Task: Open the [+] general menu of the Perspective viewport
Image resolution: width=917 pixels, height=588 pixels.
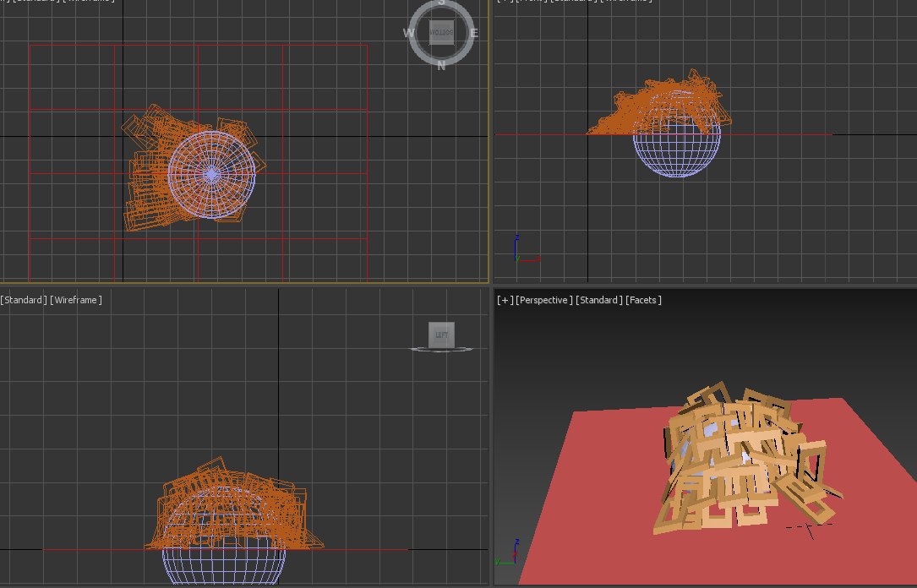Action: pyautogui.click(x=505, y=300)
